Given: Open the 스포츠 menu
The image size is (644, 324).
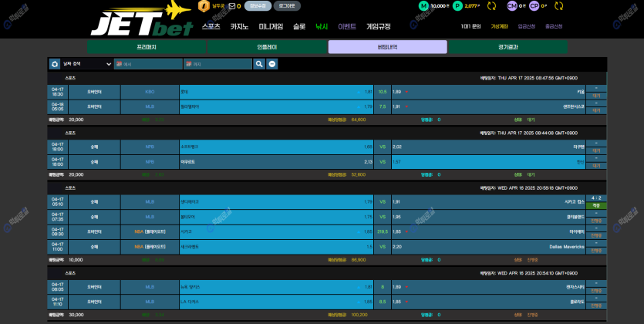Looking at the screenshot, I should point(211,26).
